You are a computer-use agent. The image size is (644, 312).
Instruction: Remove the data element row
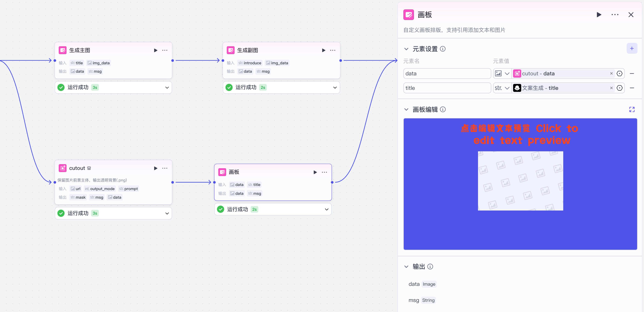coord(632,74)
